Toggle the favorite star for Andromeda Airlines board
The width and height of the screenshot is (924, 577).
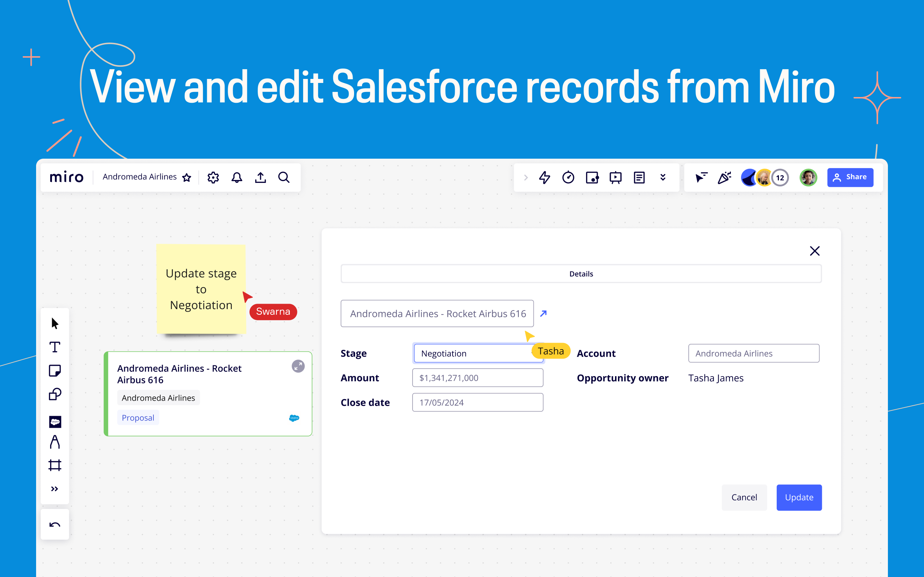(x=187, y=177)
